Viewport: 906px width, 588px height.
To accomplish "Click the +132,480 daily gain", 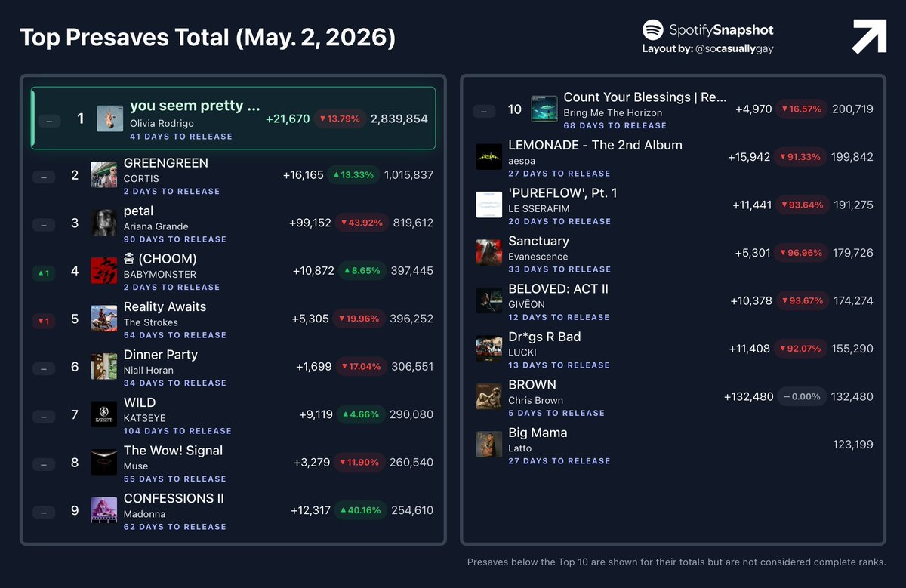I will (x=749, y=397).
